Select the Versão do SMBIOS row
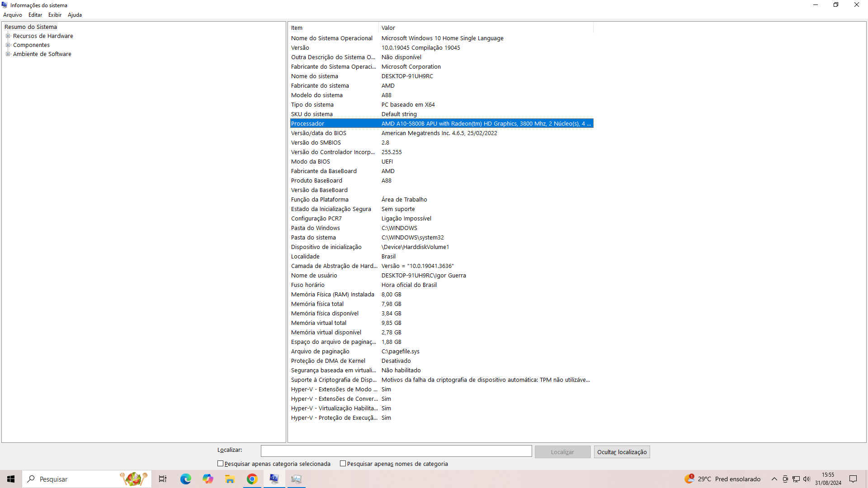 pyautogui.click(x=441, y=143)
